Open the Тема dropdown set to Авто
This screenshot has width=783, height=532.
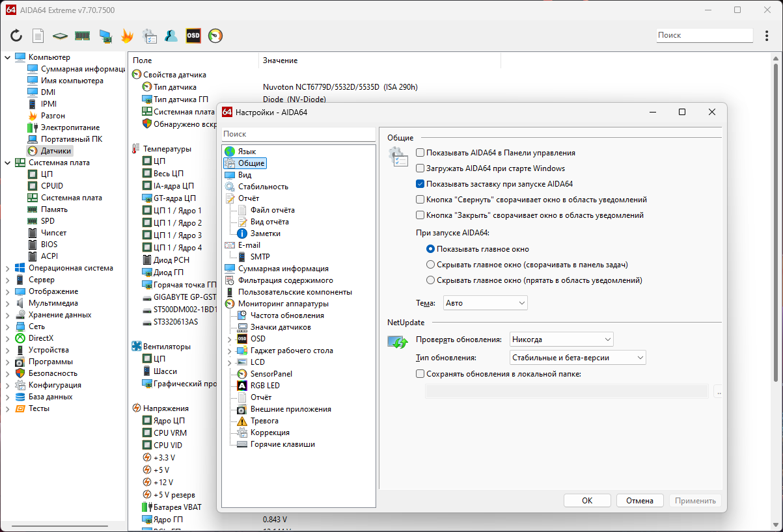pos(486,303)
